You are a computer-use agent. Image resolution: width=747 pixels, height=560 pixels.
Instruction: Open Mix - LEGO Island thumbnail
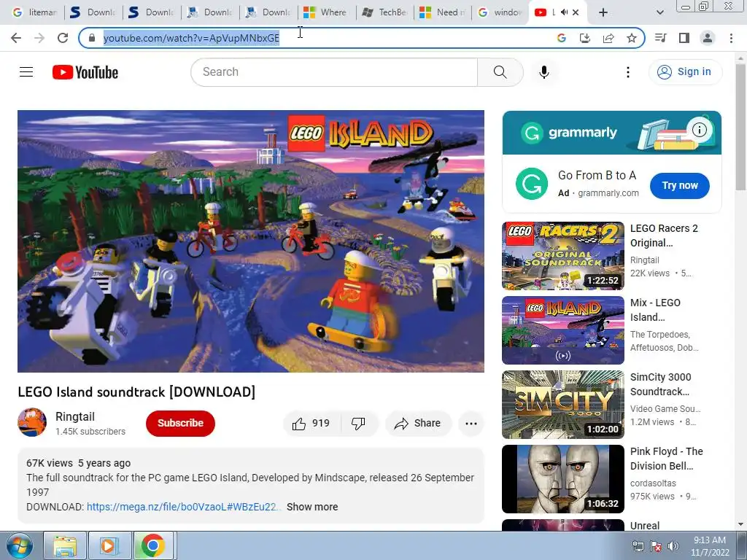(x=563, y=330)
